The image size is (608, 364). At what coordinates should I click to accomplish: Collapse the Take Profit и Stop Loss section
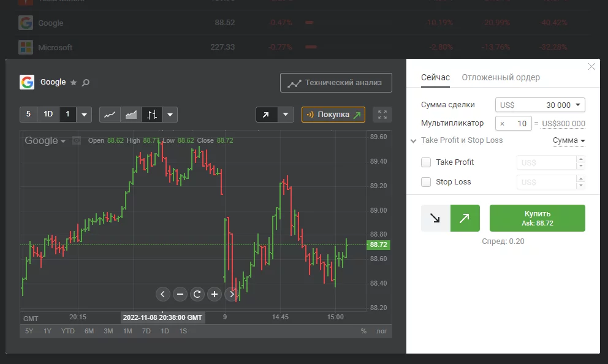click(414, 140)
